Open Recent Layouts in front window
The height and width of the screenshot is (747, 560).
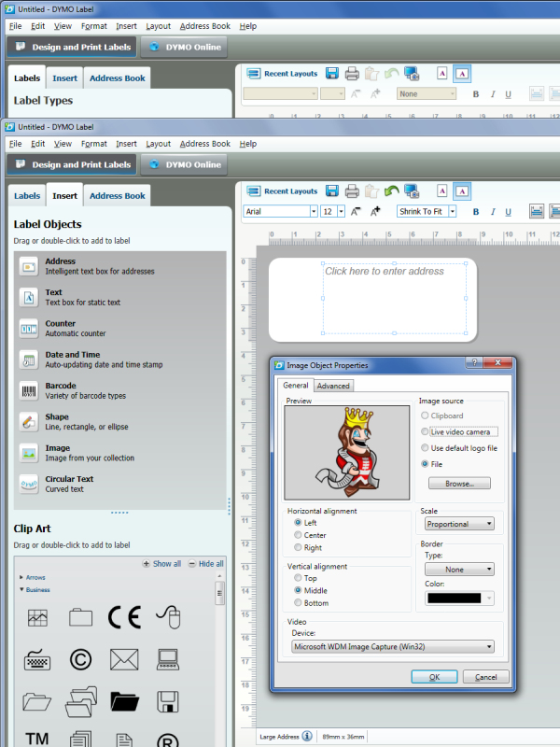click(282, 191)
